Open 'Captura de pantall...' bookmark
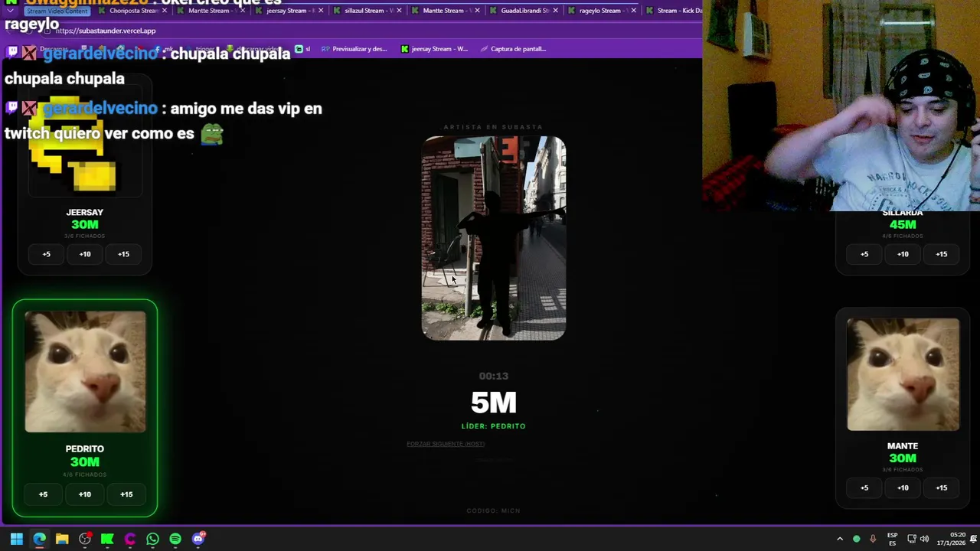Image resolution: width=980 pixels, height=551 pixels. click(x=513, y=49)
